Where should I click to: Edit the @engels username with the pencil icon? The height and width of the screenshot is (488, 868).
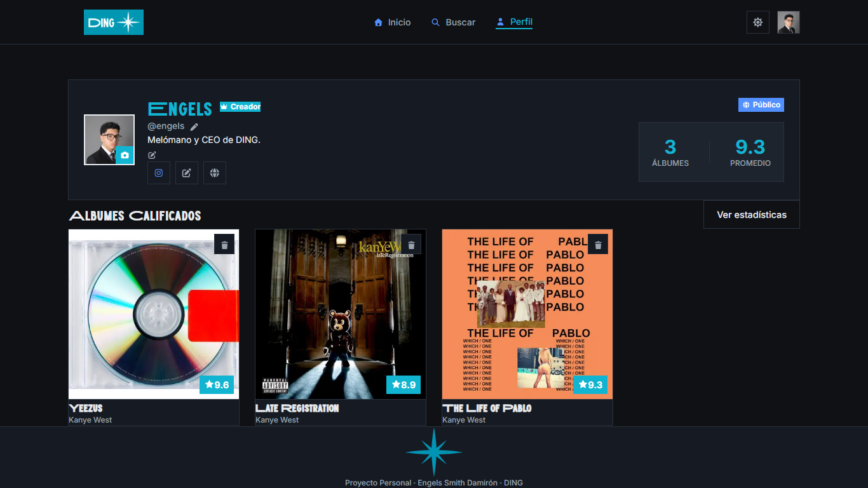pos(194,126)
